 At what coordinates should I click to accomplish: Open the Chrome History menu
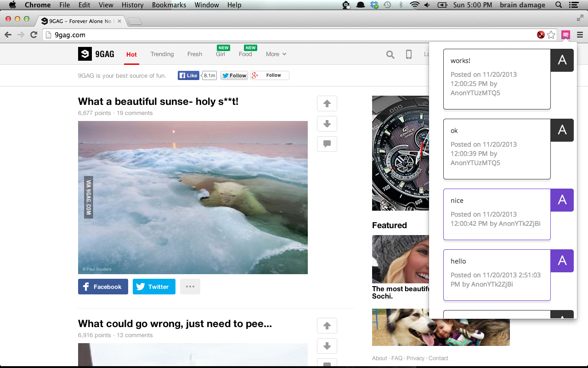(133, 5)
